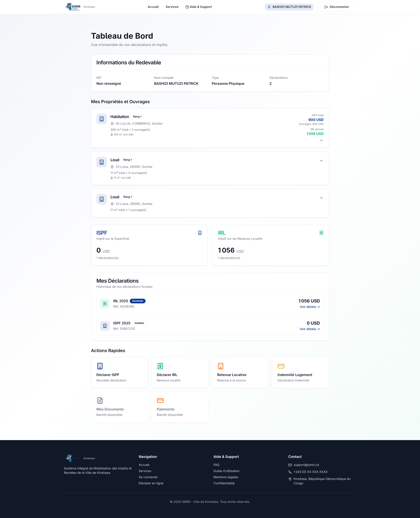This screenshot has width=420, height=518.
Task: Click the support@simir.cd email link
Action: [x=306, y=465]
